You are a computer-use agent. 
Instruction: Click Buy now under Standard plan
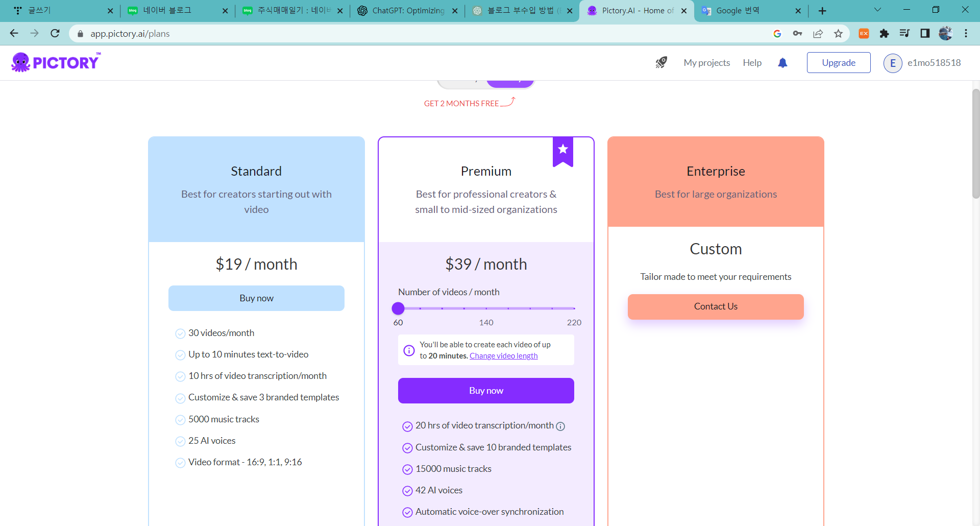click(x=256, y=298)
